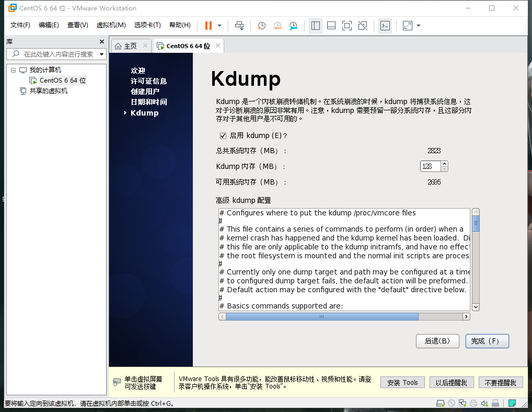Toggle the thumbnail bar view icon
This screenshot has height=412, width=532.
click(x=331, y=26)
